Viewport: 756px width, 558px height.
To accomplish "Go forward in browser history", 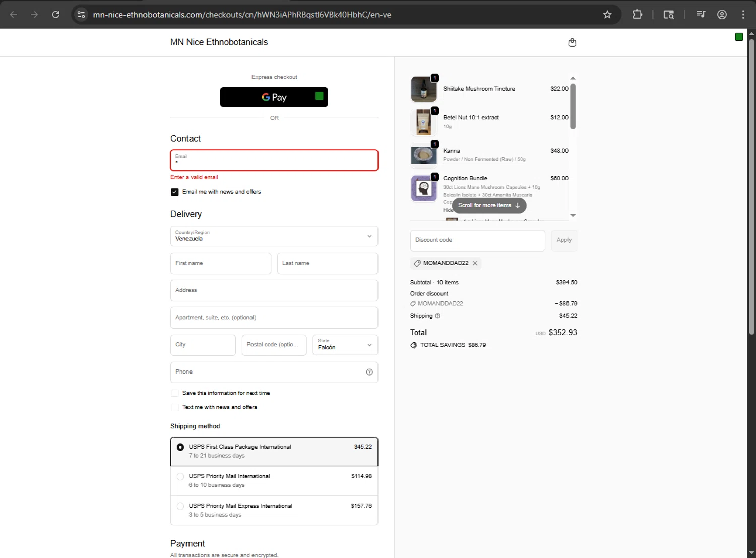I will click(34, 15).
